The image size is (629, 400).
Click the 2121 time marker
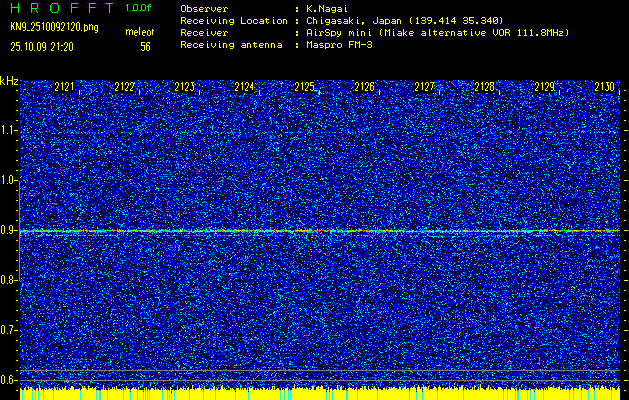pyautogui.click(x=64, y=88)
